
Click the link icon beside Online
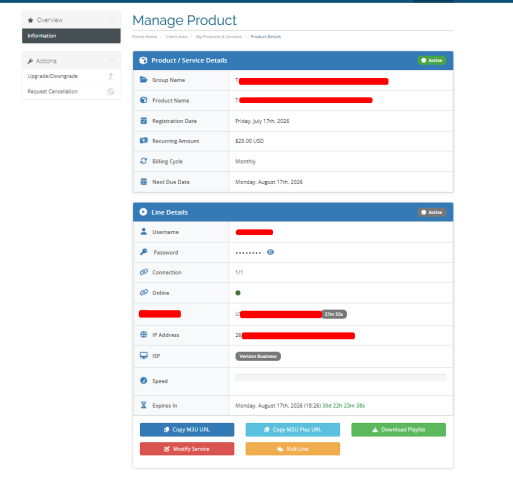coord(144,292)
